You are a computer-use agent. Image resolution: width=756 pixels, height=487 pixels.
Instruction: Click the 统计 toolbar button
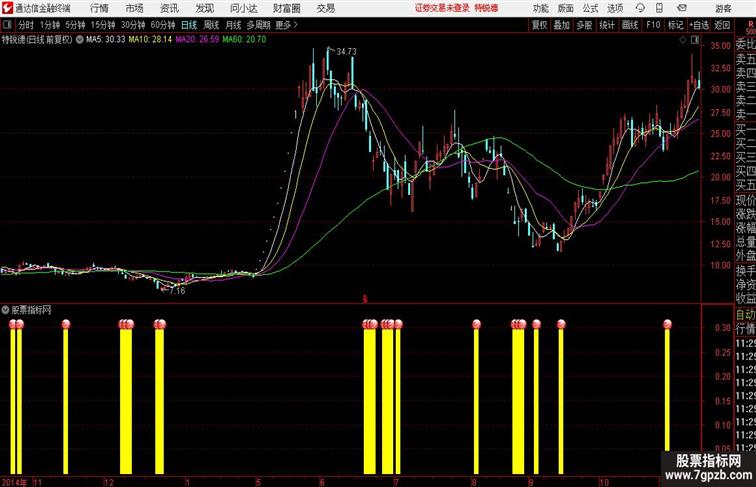[607, 25]
